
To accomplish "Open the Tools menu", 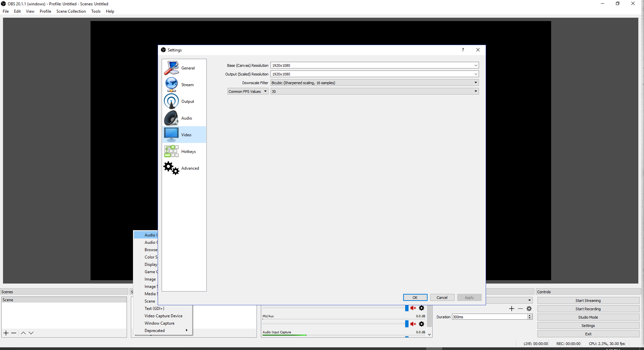I will pos(96,11).
